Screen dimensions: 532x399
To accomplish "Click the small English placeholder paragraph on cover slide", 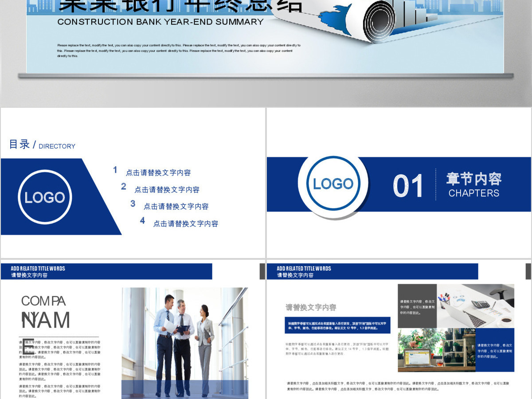I will pos(179,51).
